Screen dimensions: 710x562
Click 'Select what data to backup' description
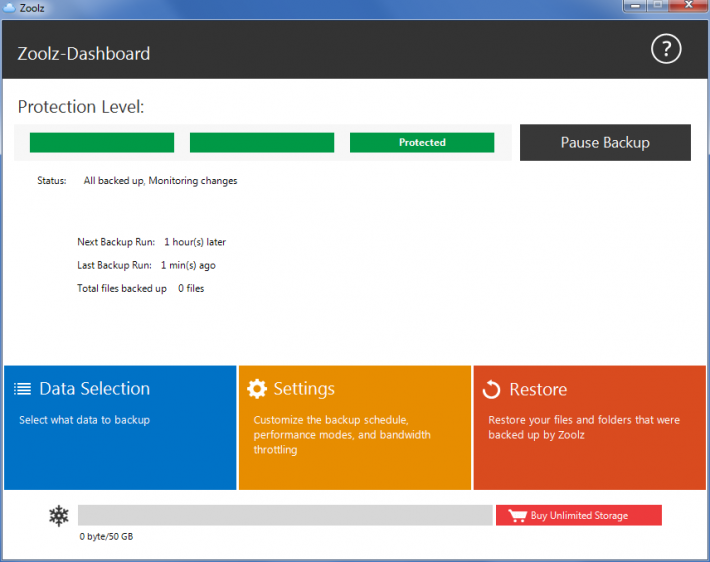pyautogui.click(x=84, y=420)
